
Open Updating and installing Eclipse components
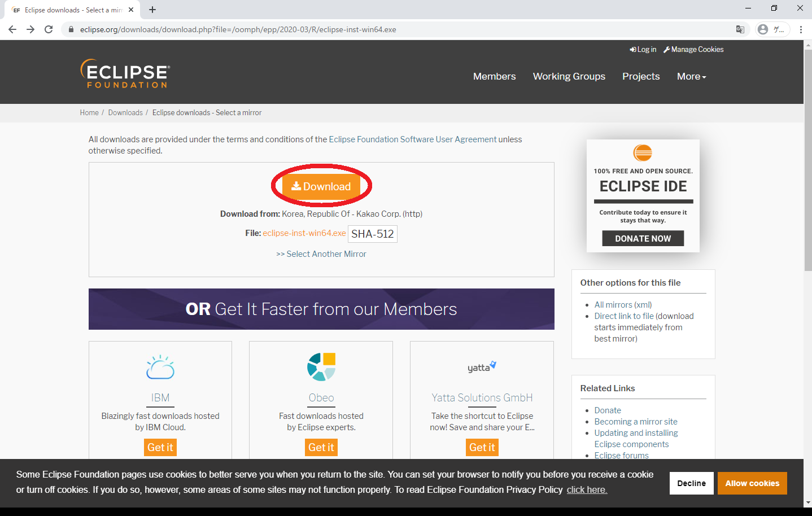pos(636,439)
